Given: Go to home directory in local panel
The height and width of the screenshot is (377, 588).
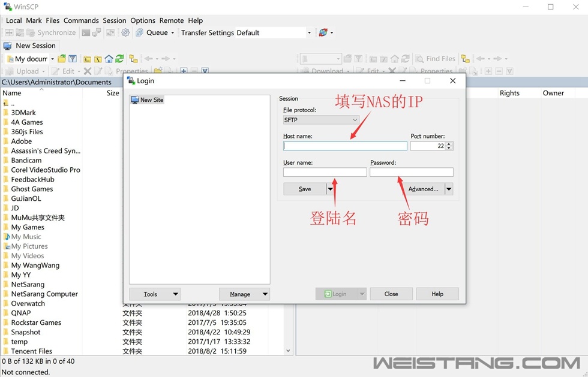Looking at the screenshot, I should (109, 59).
